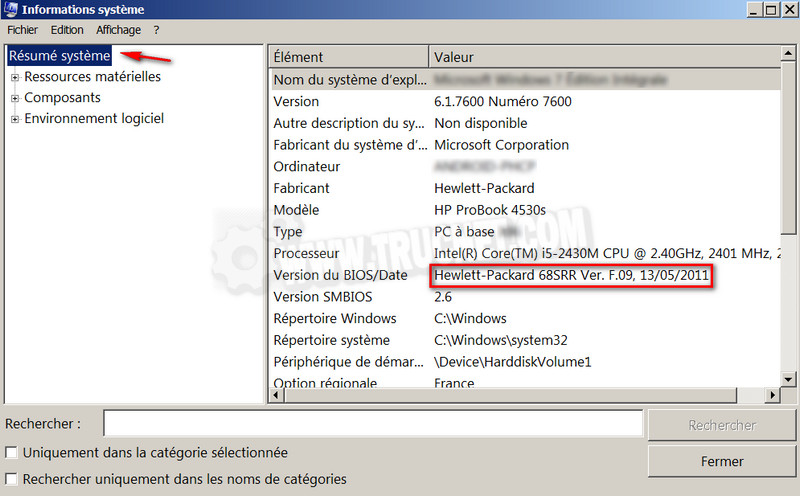Select the Version du BIOS/Date row
Image resolution: width=800 pixels, height=496 pixels.
pos(340,275)
